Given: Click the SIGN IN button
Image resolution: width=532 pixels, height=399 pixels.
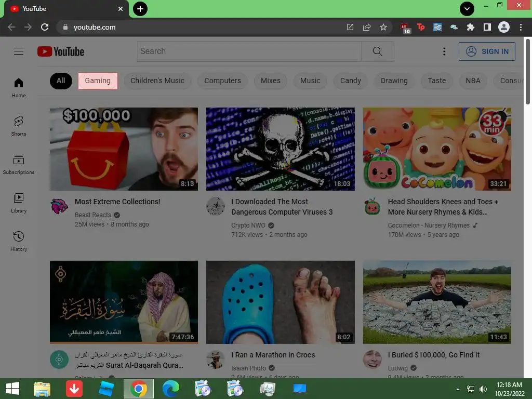Looking at the screenshot, I should tap(487, 51).
